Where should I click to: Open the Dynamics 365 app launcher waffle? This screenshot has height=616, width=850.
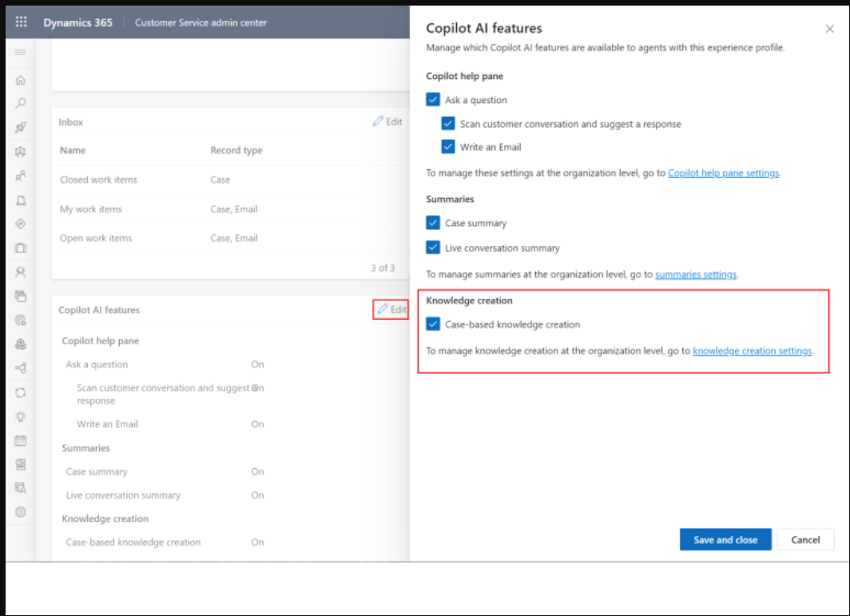tap(22, 22)
